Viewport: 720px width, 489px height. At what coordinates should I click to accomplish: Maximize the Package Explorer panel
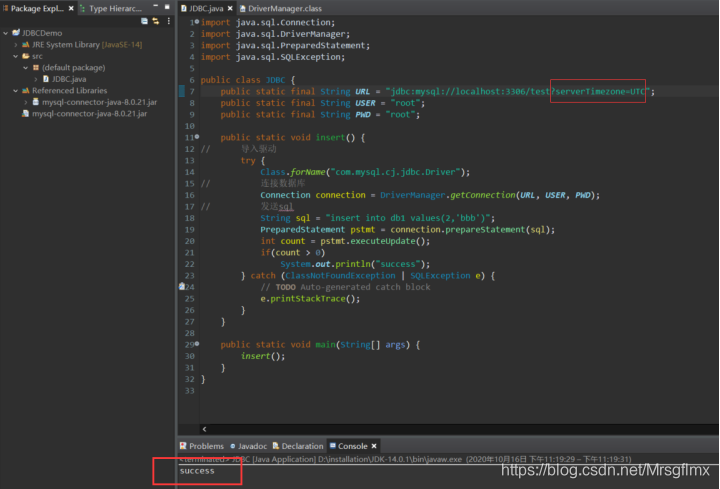click(167, 7)
